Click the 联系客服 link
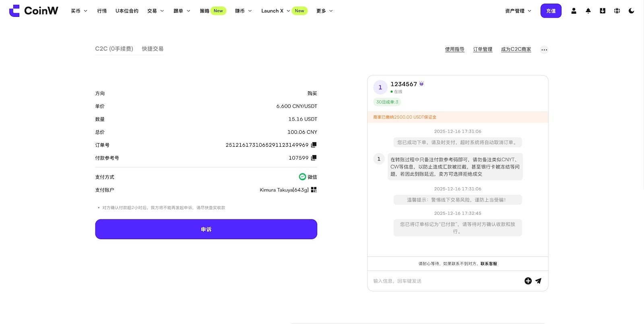 point(489,264)
